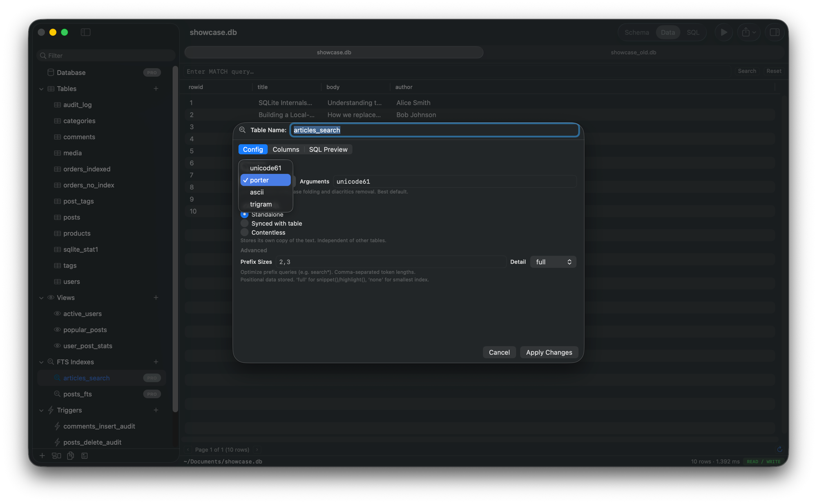This screenshot has width=817, height=504.
Task: Open the Detail dropdown showing full
Action: point(553,262)
